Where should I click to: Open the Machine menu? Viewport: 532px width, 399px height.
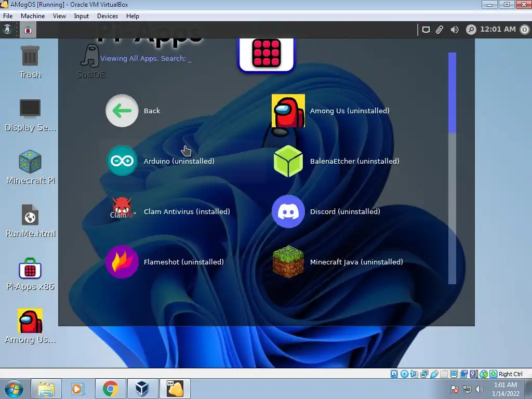point(33,16)
